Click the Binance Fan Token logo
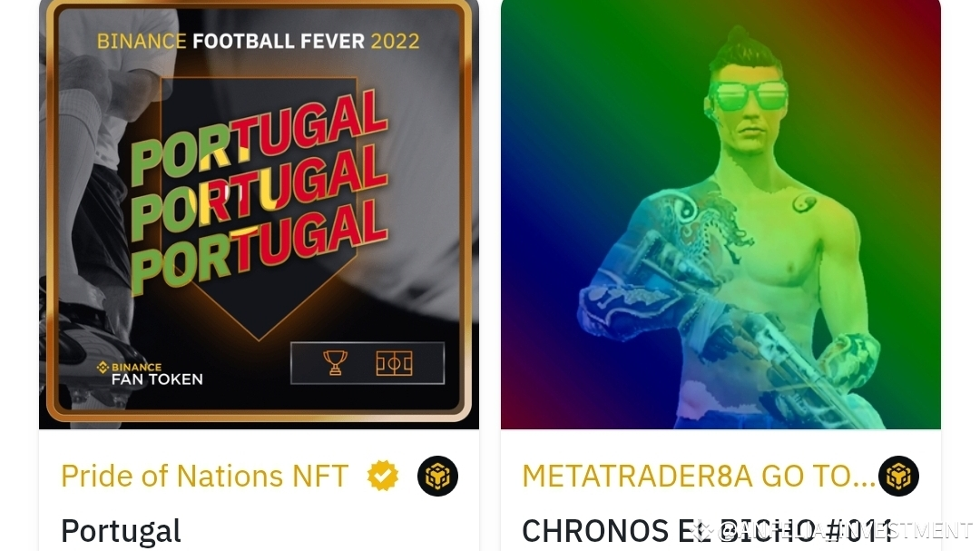 coord(150,373)
